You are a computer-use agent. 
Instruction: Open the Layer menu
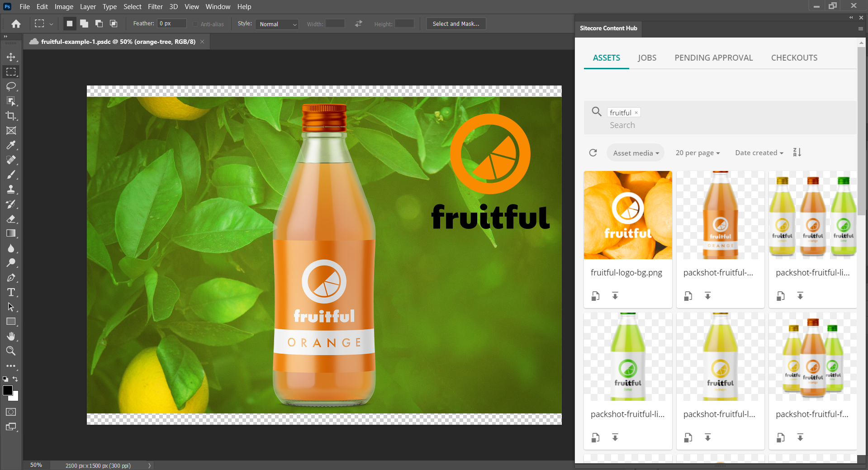88,6
